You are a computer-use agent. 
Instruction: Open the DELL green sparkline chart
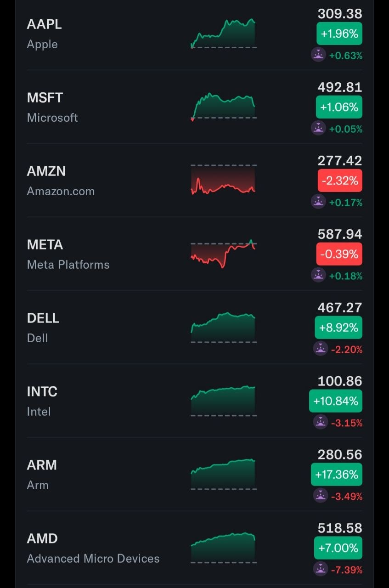224,327
